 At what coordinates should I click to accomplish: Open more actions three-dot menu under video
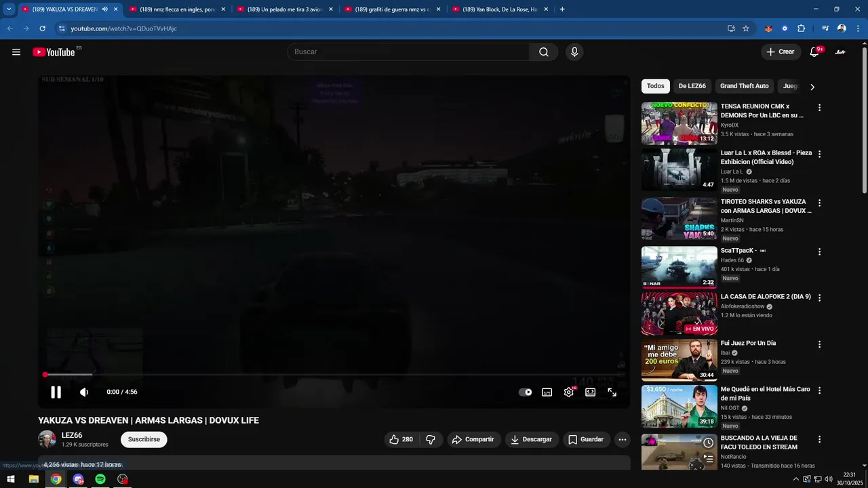(623, 439)
